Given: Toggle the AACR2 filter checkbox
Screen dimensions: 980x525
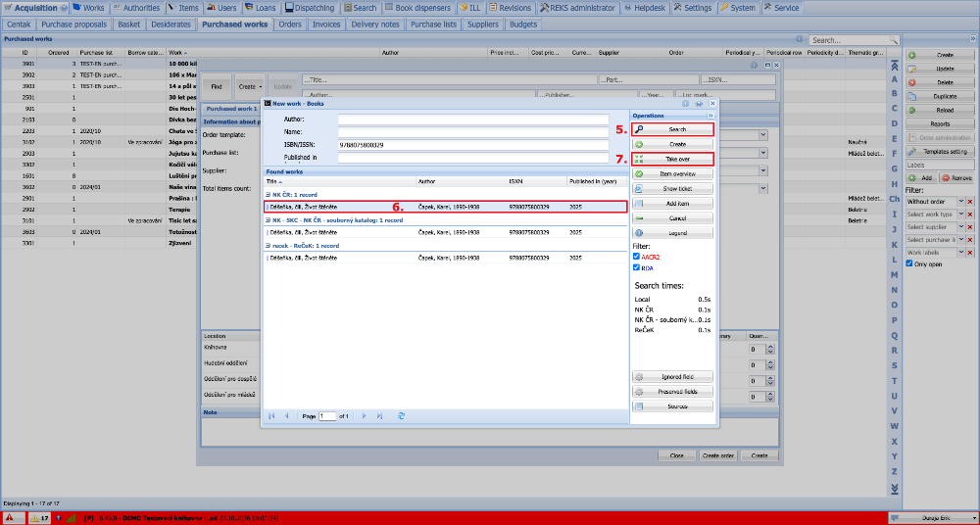Looking at the screenshot, I should tap(636, 257).
